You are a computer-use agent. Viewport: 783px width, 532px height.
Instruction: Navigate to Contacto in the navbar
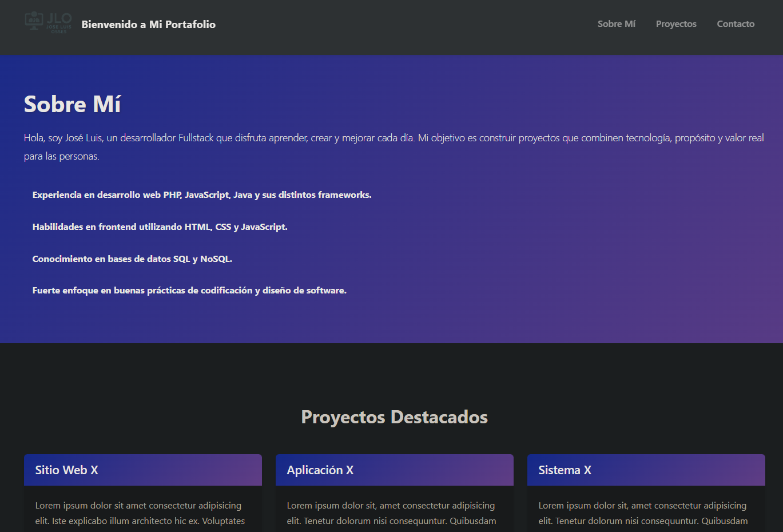pos(735,24)
